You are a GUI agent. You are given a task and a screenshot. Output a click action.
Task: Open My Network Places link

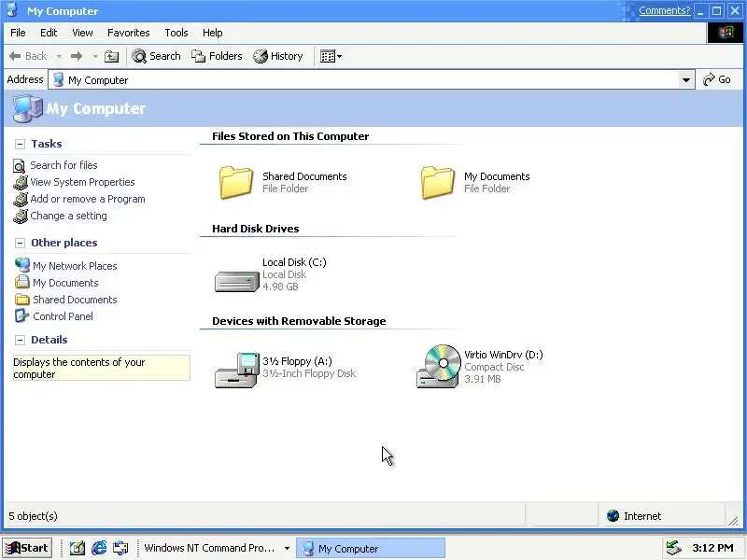tap(75, 266)
